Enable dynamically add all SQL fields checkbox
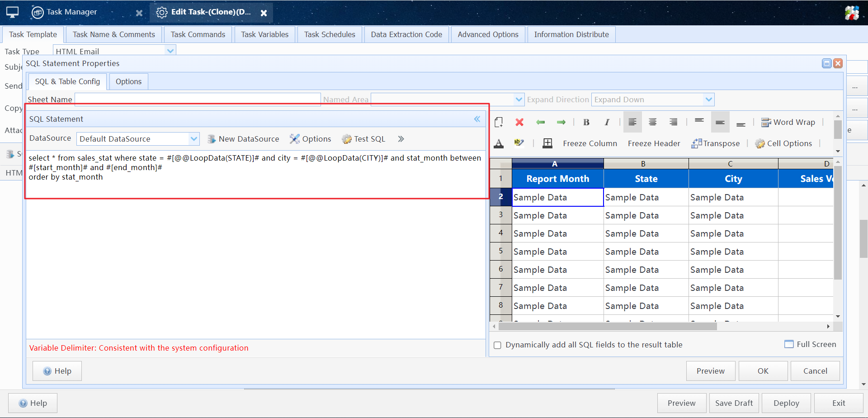 point(498,345)
